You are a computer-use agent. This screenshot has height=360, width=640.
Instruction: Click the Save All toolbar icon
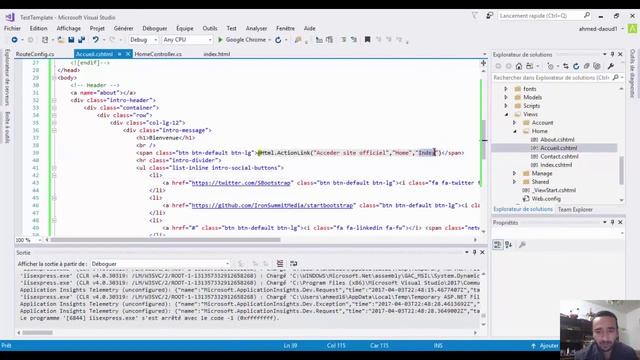tap(82, 40)
